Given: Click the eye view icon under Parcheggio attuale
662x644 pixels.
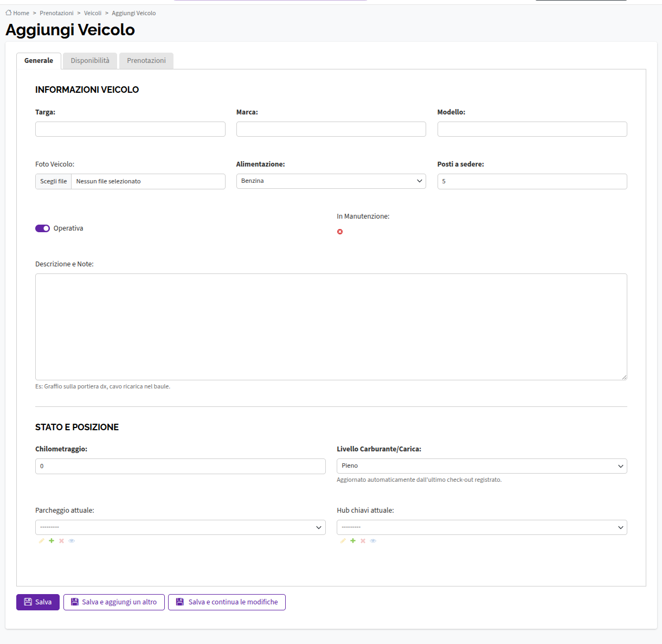Looking at the screenshot, I should point(72,541).
